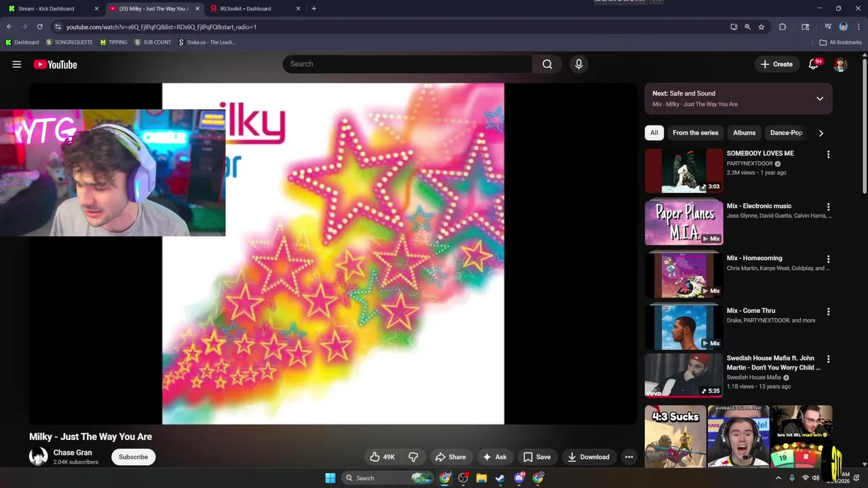Download the video
The width and height of the screenshot is (868, 488).
pyautogui.click(x=589, y=457)
